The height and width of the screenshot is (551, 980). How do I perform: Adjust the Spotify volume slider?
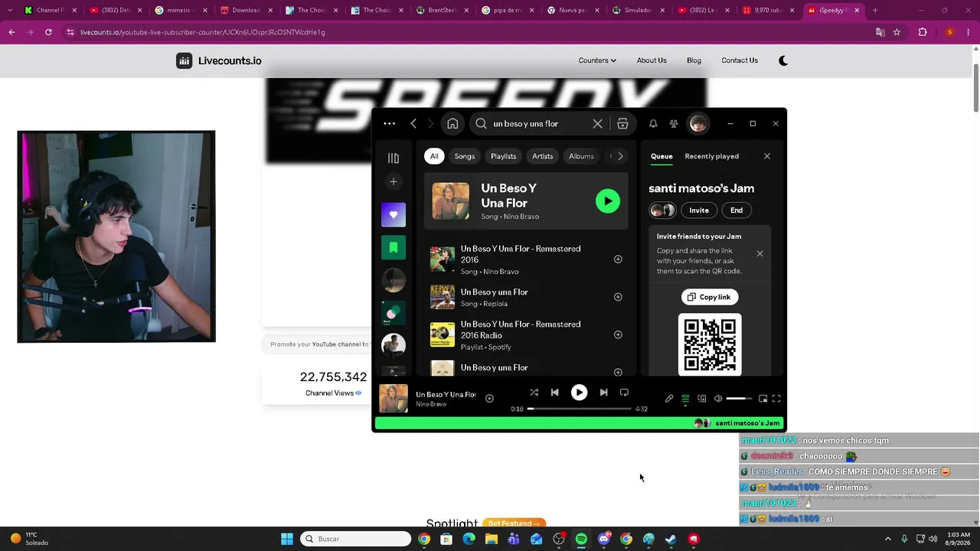pyautogui.click(x=740, y=399)
